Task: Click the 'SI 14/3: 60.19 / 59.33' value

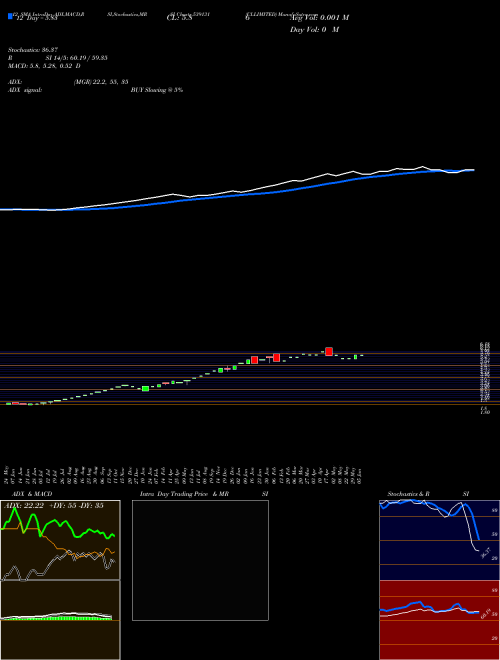Action: [77, 58]
